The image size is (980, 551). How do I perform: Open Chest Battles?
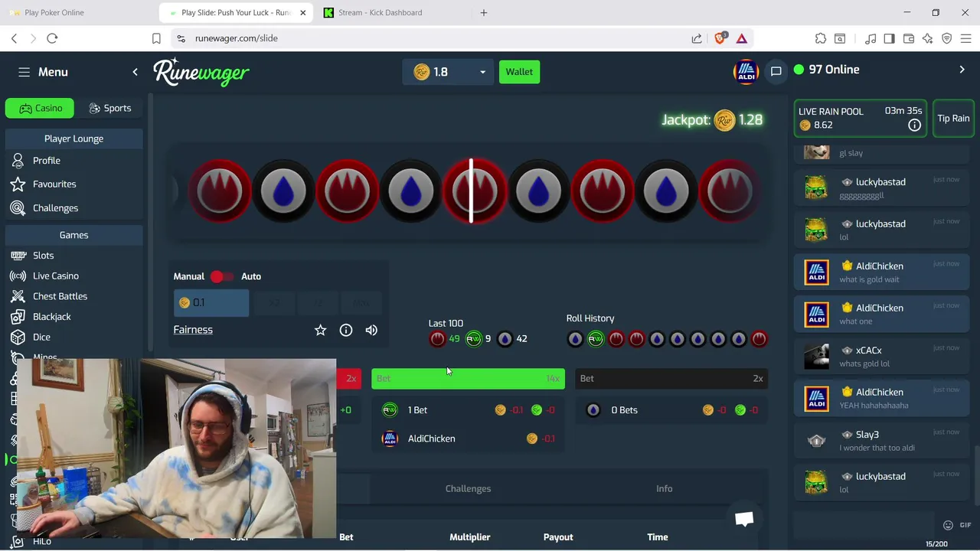click(x=60, y=296)
